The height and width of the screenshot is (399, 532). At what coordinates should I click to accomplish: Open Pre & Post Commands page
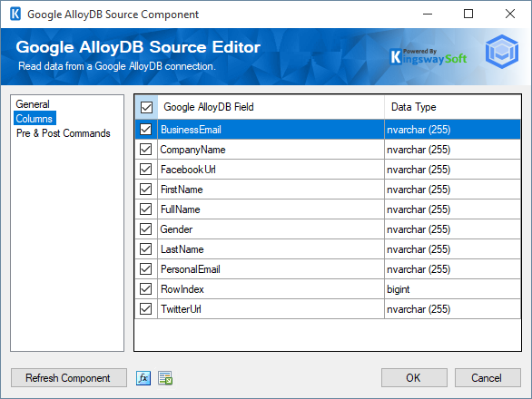point(64,133)
